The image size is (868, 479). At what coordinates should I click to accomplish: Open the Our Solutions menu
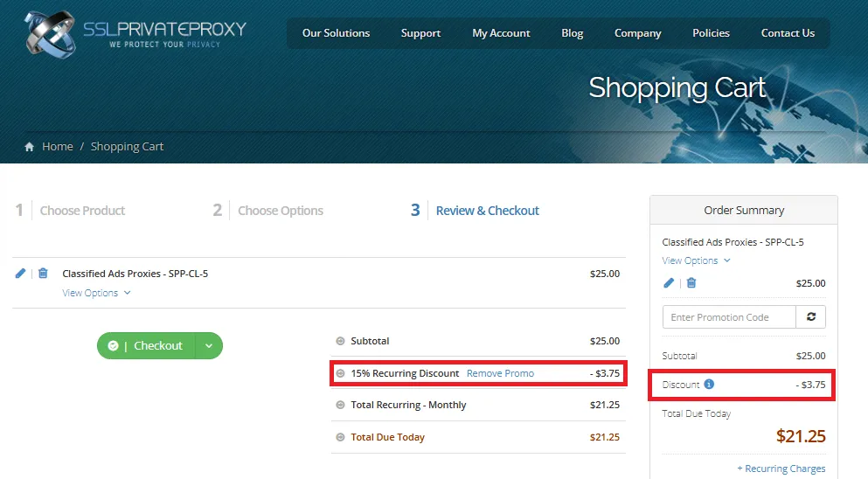pos(336,33)
